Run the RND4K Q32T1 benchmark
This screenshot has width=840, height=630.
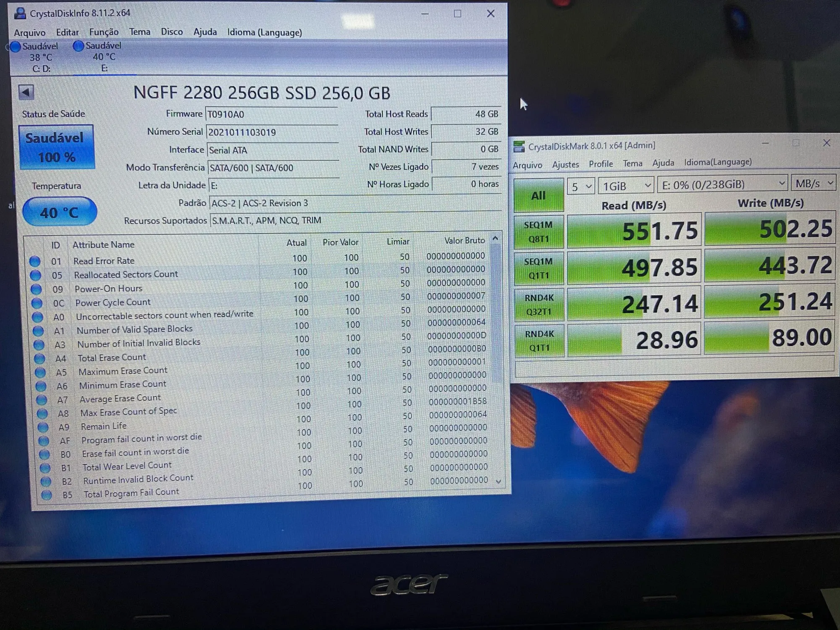[x=539, y=304]
